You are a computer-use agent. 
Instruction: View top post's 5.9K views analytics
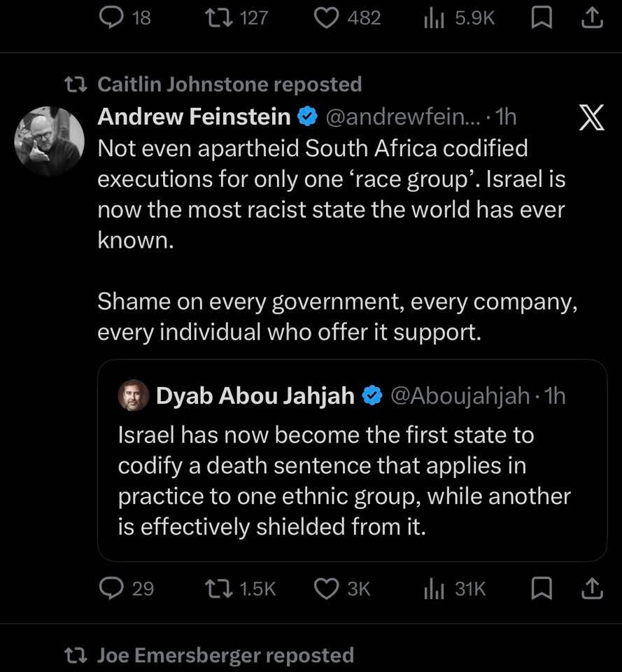(435, 17)
